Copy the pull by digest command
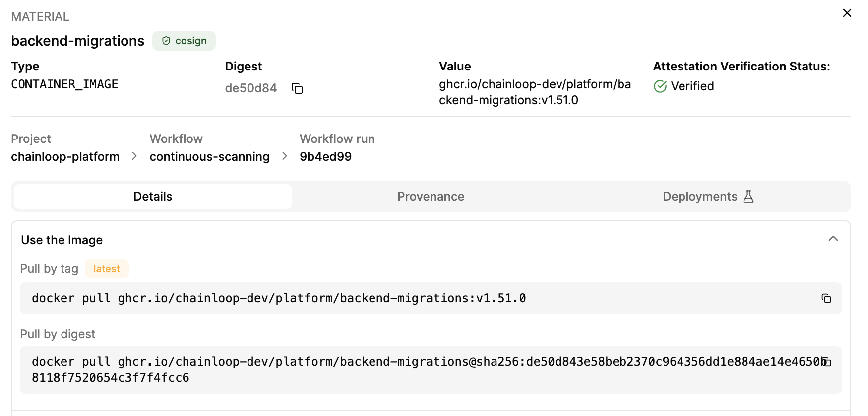868x416 pixels. click(826, 362)
